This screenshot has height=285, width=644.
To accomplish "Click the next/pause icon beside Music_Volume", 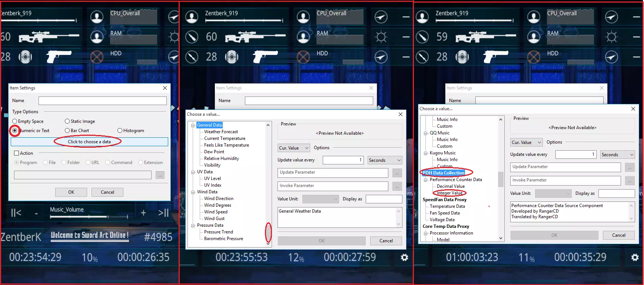I will tap(163, 213).
